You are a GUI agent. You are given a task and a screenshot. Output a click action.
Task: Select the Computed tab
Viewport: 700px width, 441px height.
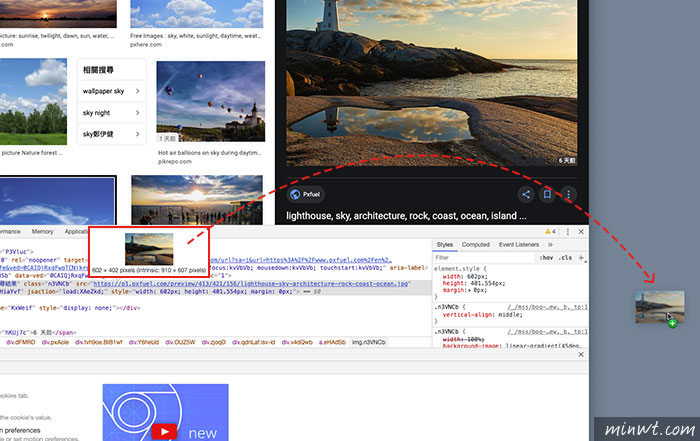coord(475,245)
